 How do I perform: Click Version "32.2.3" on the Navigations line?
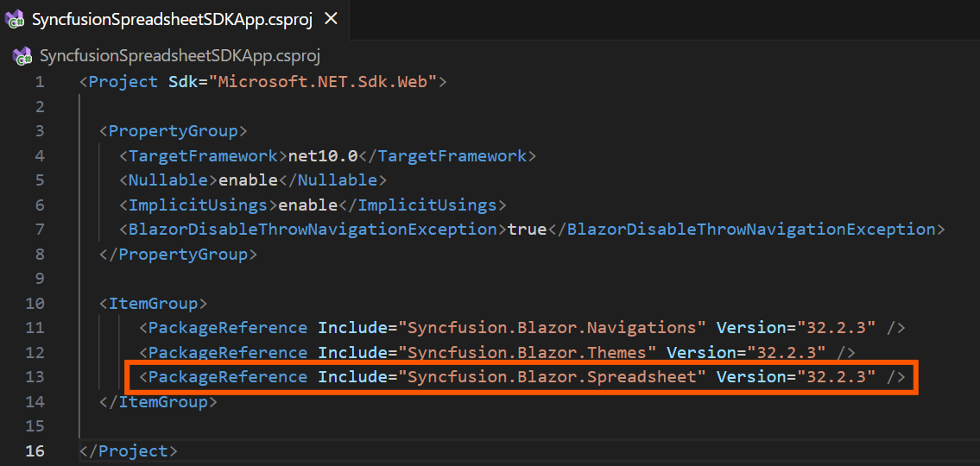(x=836, y=327)
